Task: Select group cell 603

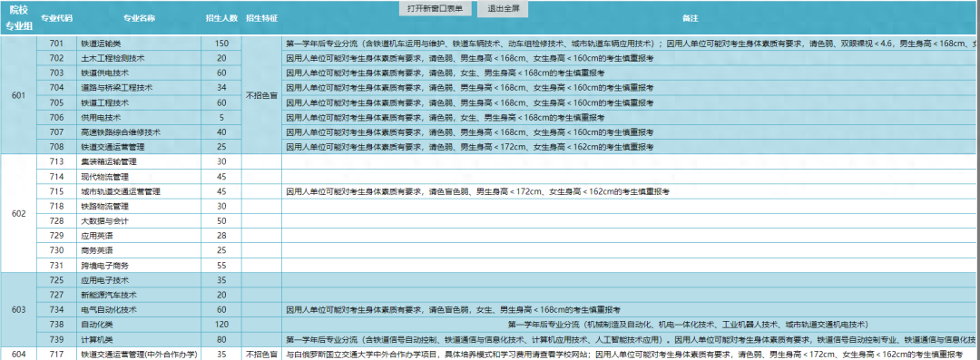Action: 19,309
